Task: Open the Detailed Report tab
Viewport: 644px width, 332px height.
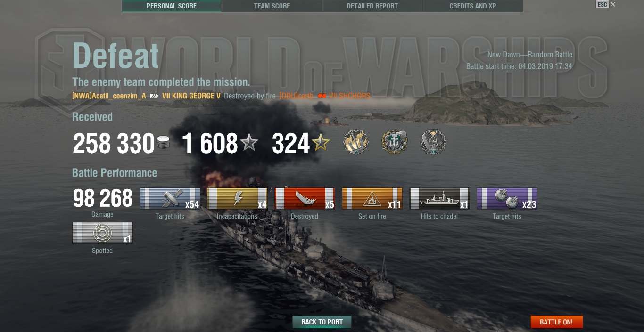Action: coord(372,6)
